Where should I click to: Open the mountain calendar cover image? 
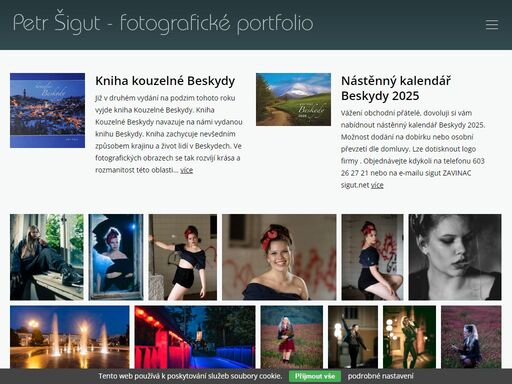click(293, 99)
